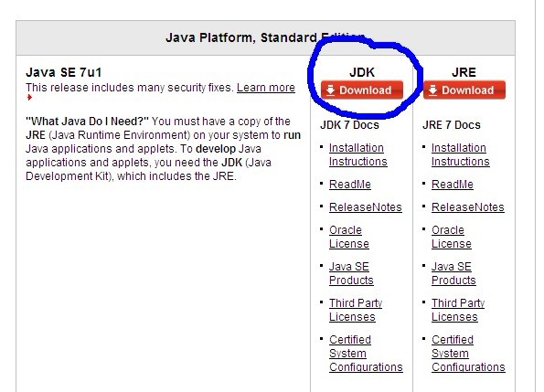The height and width of the screenshot is (392, 544).
Task: Open JRE Installation Instructions link
Action: tap(461, 154)
